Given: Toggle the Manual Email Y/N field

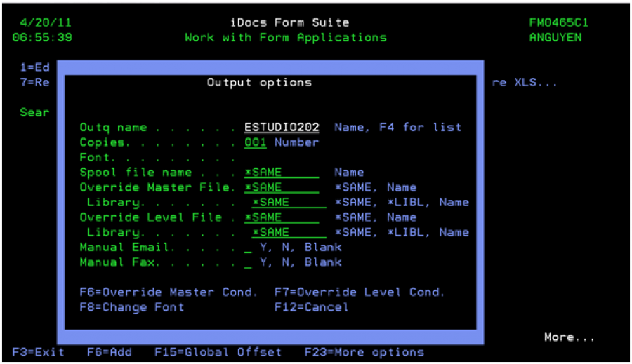Looking at the screenshot, I should [248, 248].
